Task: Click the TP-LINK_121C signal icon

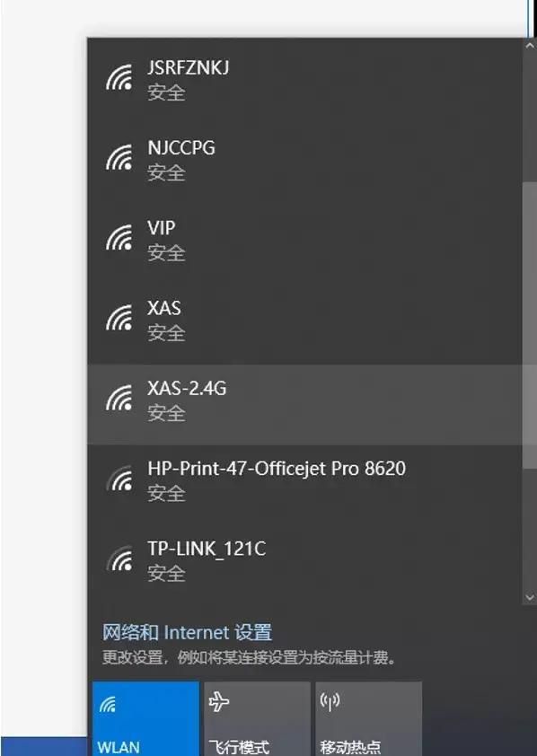Action: 119,558
